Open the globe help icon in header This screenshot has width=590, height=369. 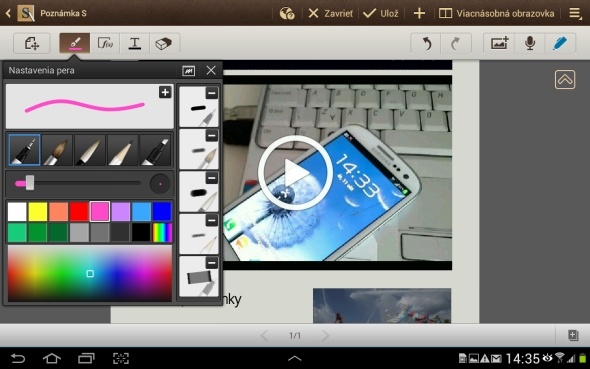click(x=287, y=14)
